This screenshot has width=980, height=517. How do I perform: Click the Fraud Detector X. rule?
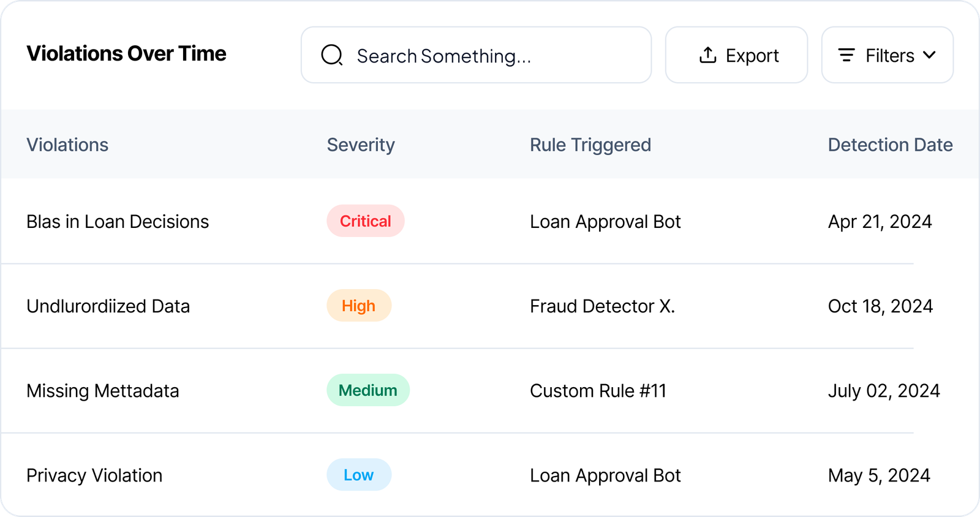click(602, 306)
